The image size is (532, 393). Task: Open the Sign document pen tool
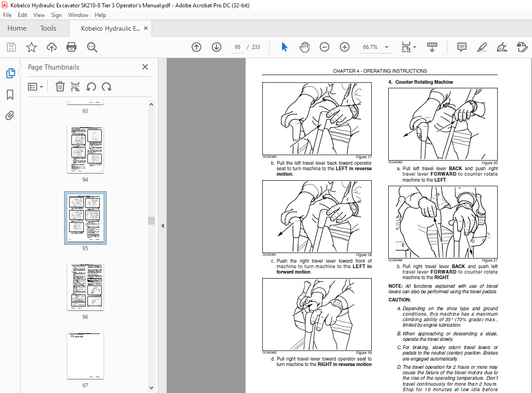click(x=502, y=47)
